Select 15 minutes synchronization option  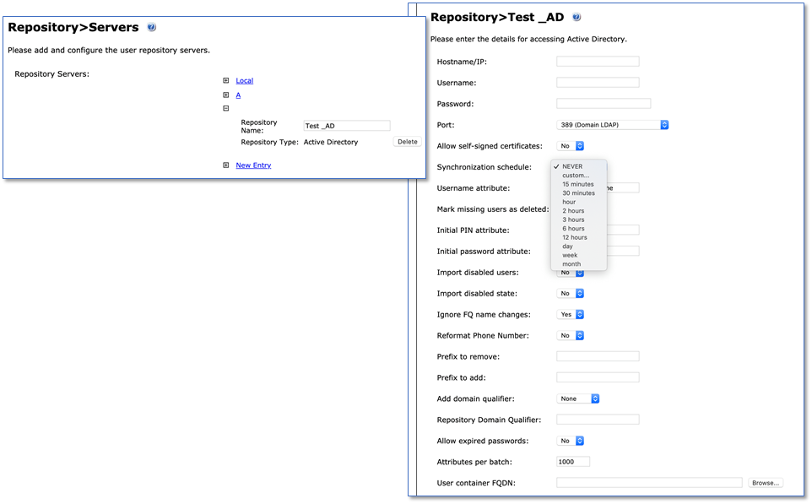[x=578, y=184]
